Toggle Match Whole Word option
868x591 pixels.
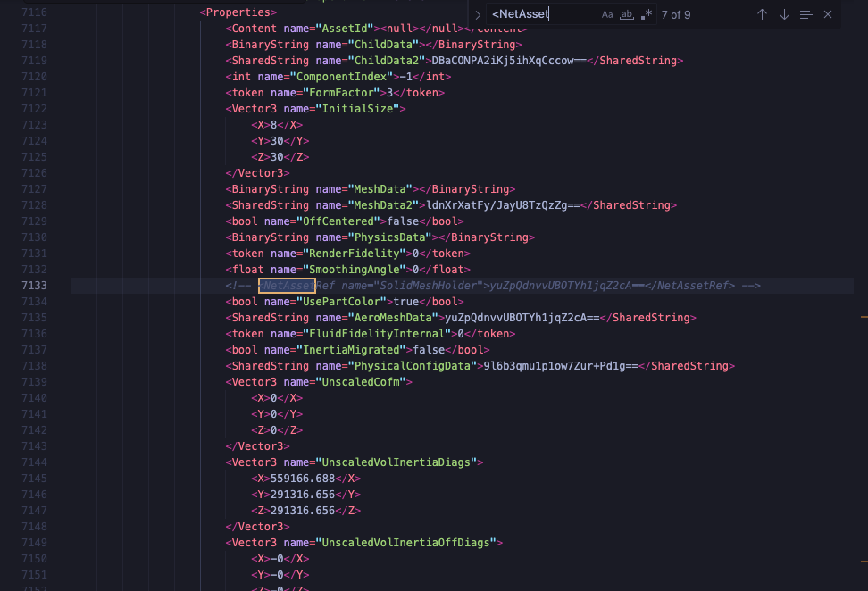pyautogui.click(x=627, y=15)
